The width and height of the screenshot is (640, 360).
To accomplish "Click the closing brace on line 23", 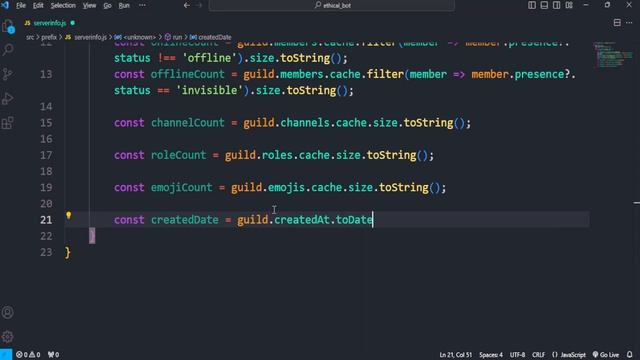I will (x=68, y=253).
